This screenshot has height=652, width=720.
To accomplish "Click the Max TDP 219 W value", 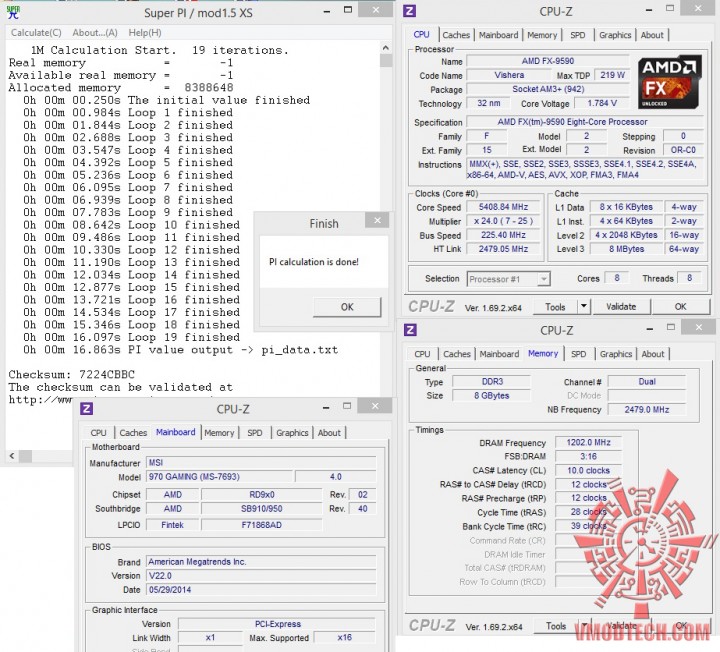I will [612, 74].
